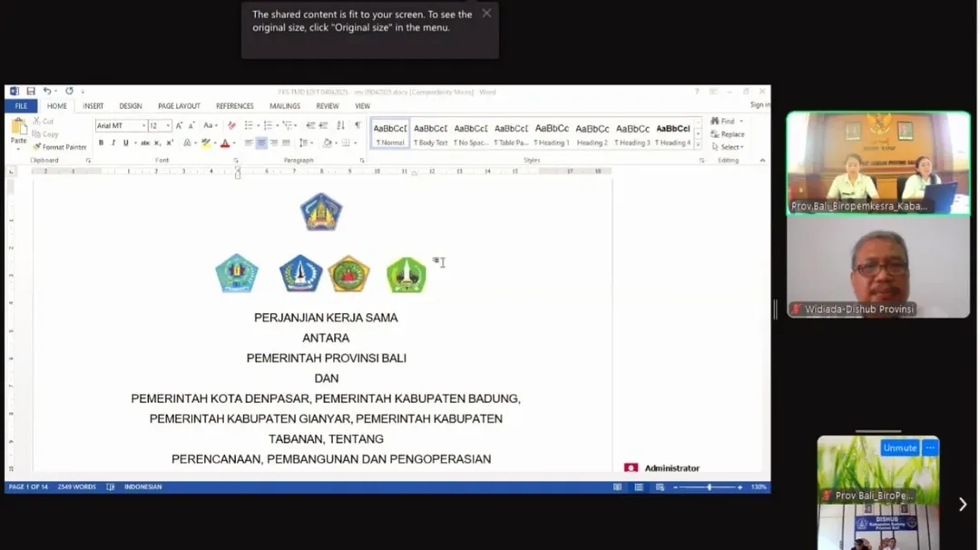Apply the Body Text style

pos(431,133)
